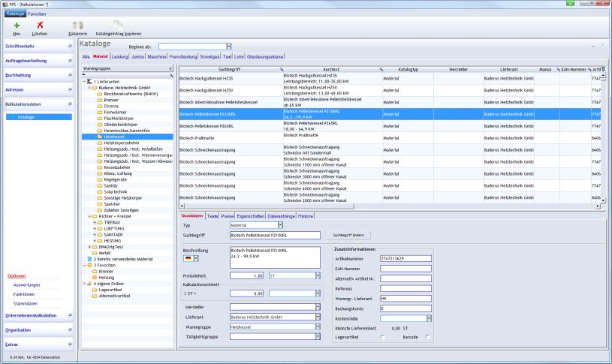
Task: Open the Beginne ab dropdown
Action: tap(229, 47)
